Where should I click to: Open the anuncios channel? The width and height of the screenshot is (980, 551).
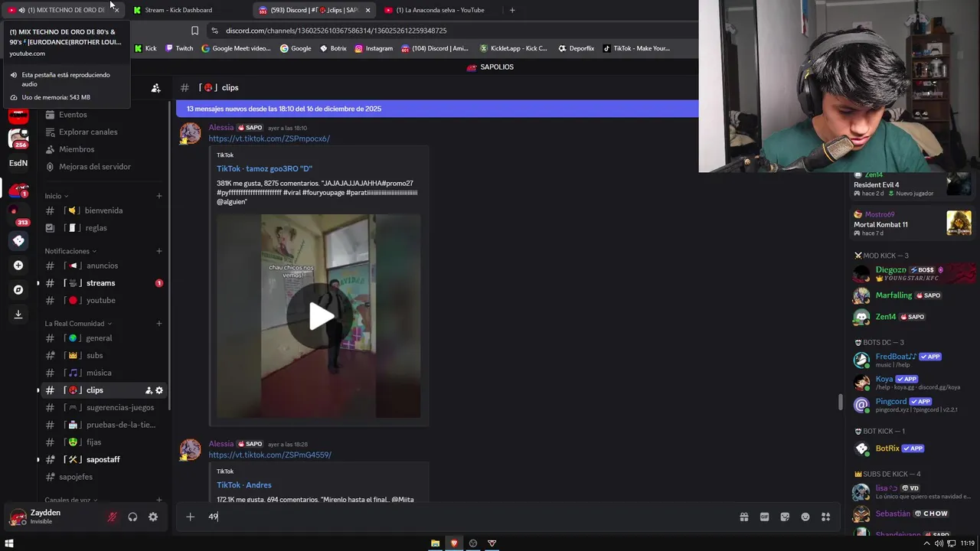click(103, 266)
